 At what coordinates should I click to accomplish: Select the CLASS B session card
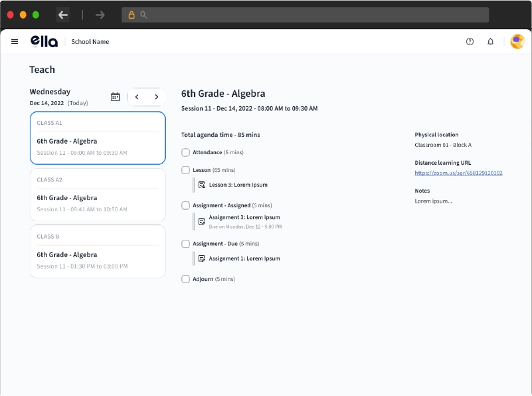(x=98, y=251)
